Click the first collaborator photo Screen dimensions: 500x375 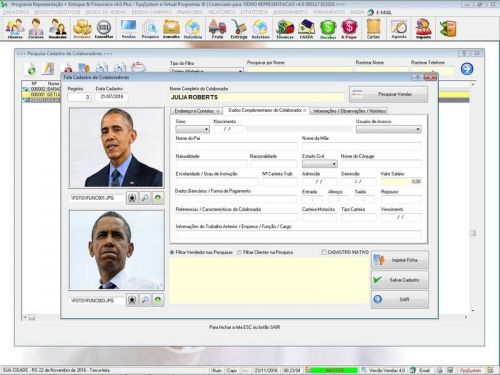click(x=116, y=147)
